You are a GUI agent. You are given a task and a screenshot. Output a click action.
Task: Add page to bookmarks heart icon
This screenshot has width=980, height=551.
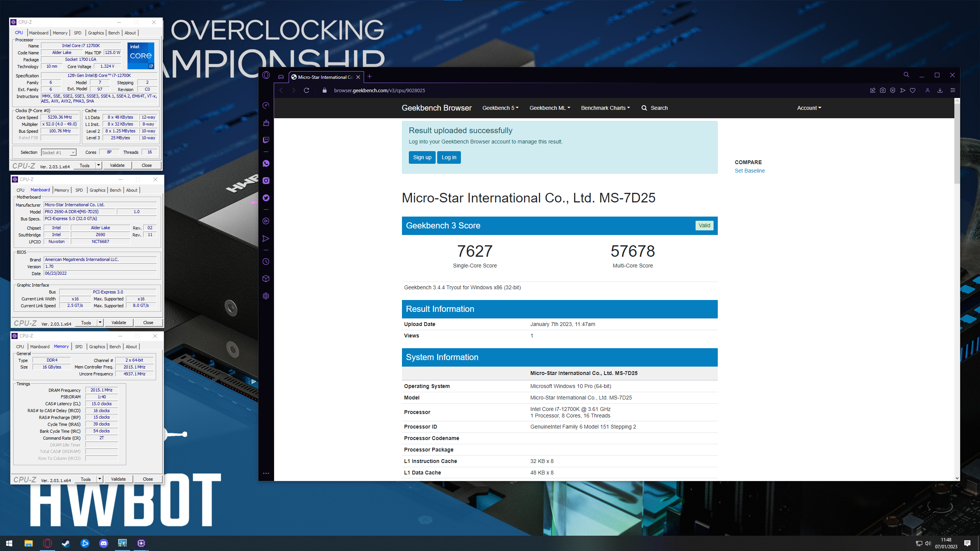(913, 90)
